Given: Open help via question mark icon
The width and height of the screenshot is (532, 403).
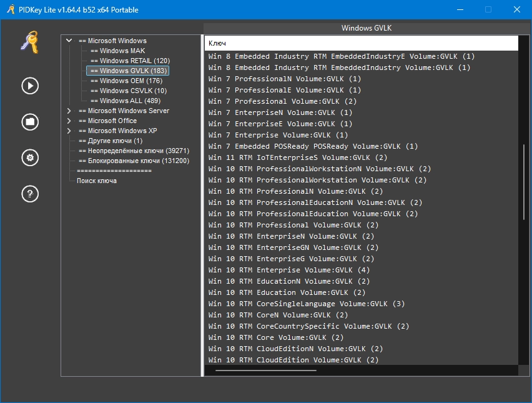Looking at the screenshot, I should [x=30, y=194].
